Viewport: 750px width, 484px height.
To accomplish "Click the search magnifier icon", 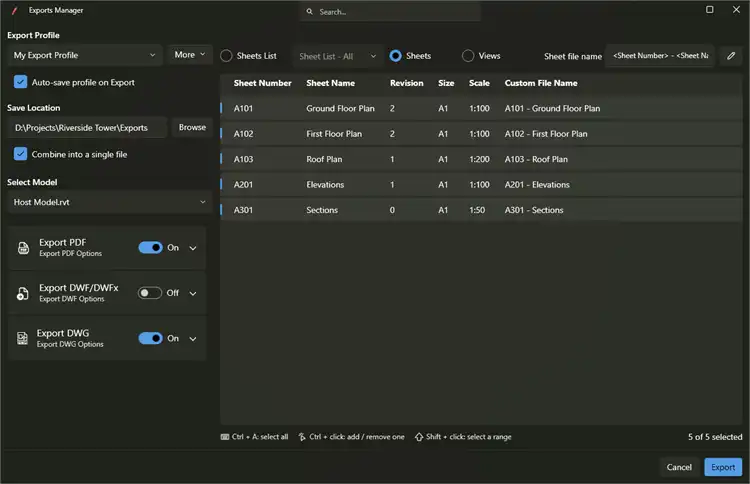I will point(309,11).
